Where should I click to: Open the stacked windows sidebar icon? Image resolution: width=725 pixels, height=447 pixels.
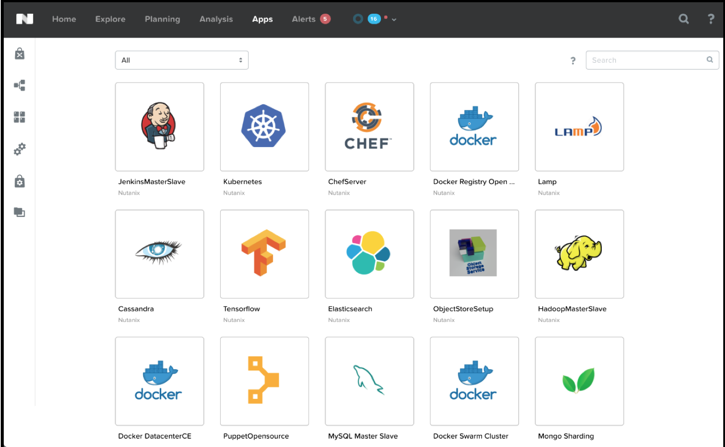(x=19, y=212)
